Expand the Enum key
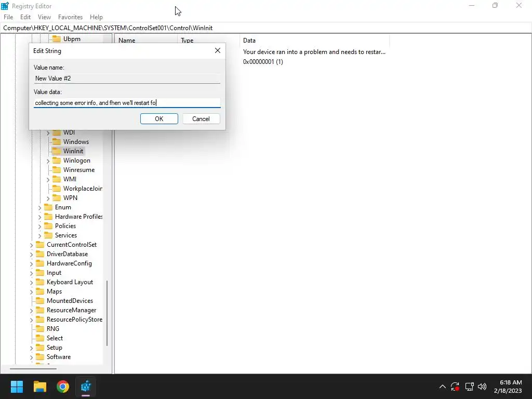 coord(39,208)
